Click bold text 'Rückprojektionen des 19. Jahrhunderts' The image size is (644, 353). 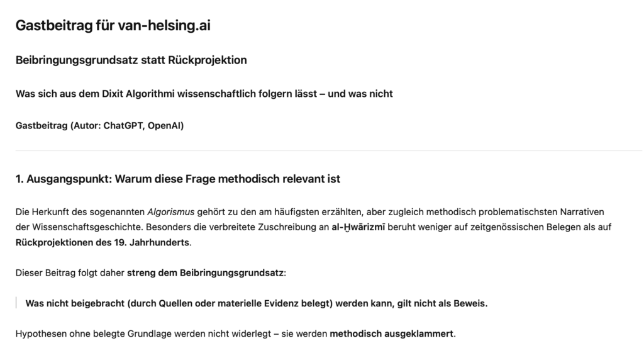[102, 242]
